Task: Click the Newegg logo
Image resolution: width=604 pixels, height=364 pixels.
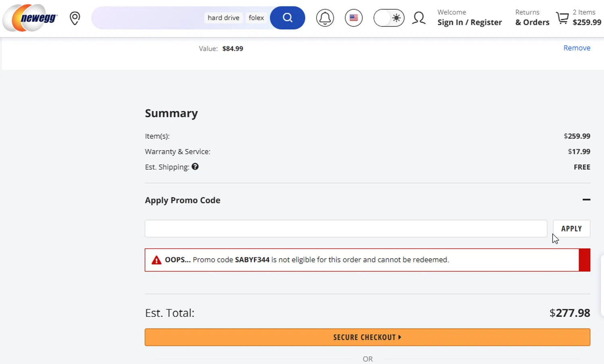Action: click(30, 18)
